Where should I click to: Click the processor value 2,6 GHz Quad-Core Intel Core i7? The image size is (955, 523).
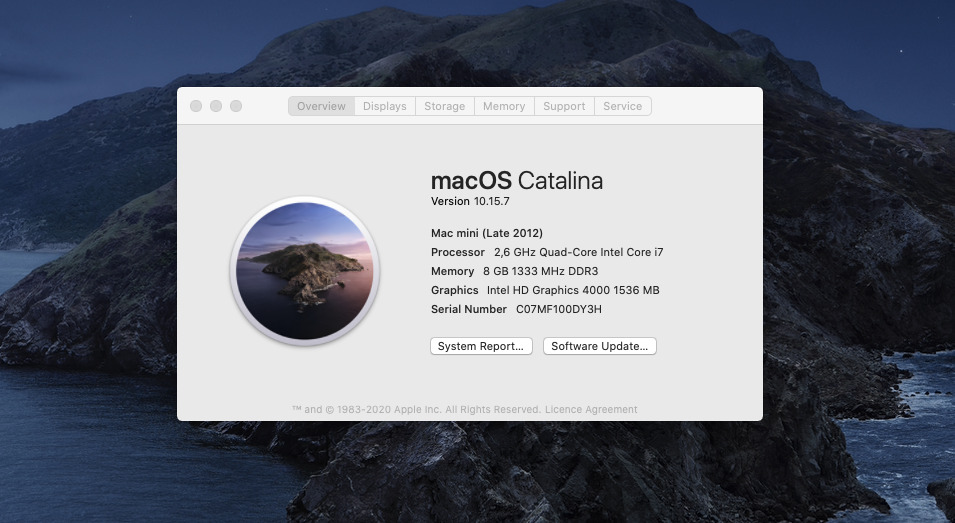point(579,252)
